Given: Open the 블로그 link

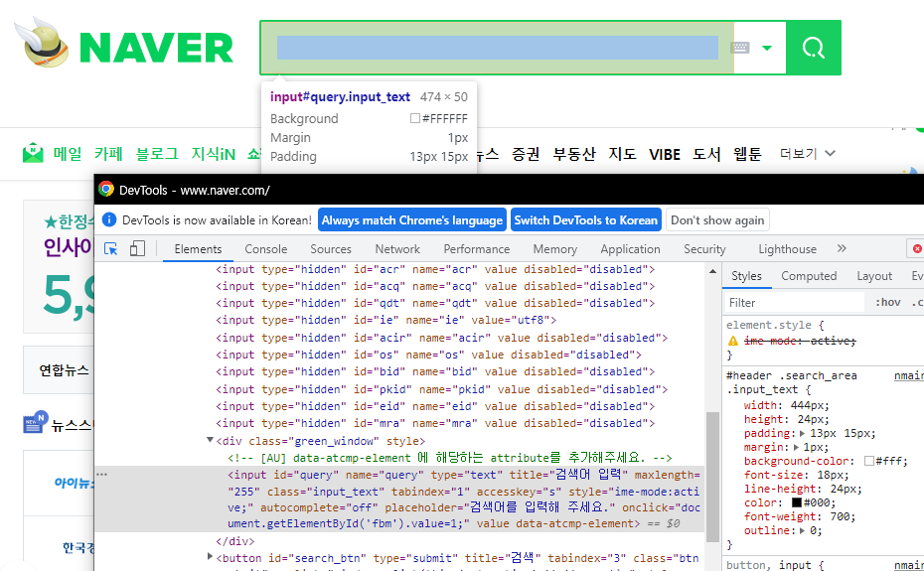Looking at the screenshot, I should (x=157, y=154).
